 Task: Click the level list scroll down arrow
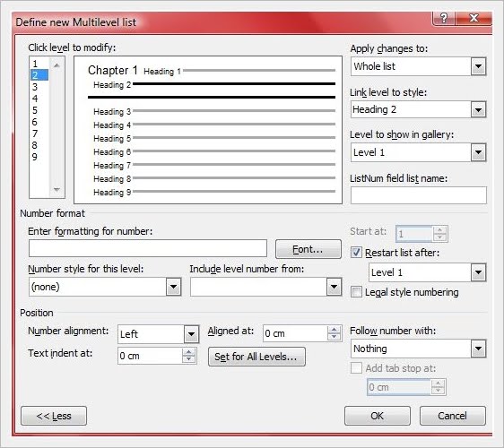[56, 189]
